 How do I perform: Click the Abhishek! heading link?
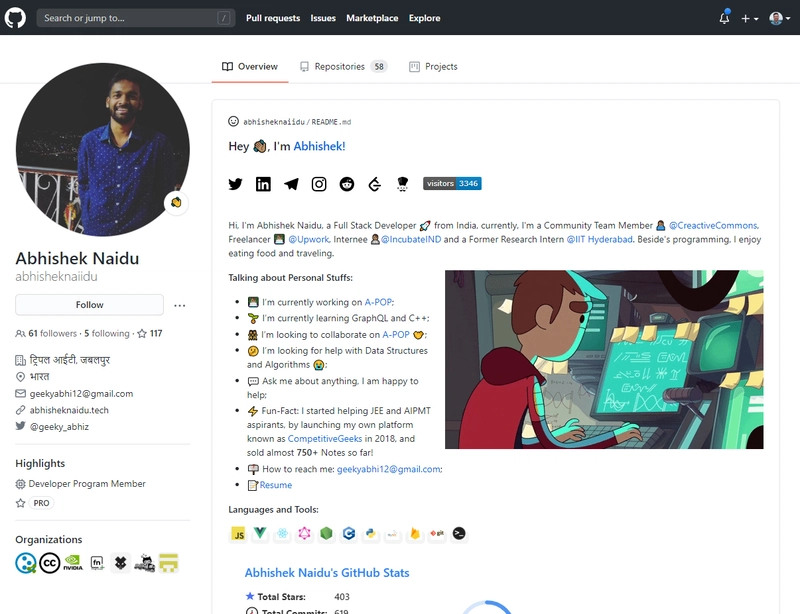pyautogui.click(x=319, y=146)
